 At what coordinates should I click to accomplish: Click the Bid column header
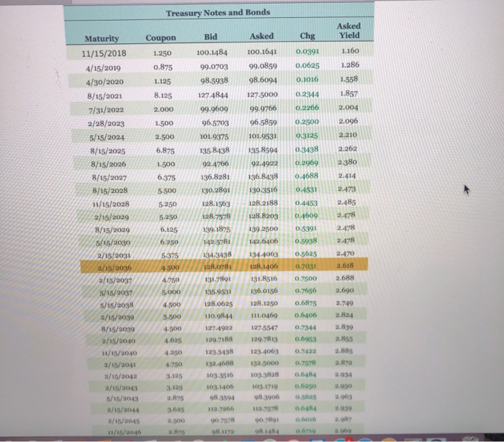tap(210, 37)
